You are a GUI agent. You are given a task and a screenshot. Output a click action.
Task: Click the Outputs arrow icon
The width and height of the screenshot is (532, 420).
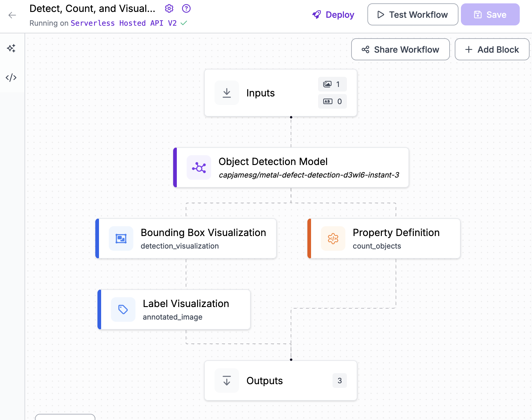tap(227, 381)
